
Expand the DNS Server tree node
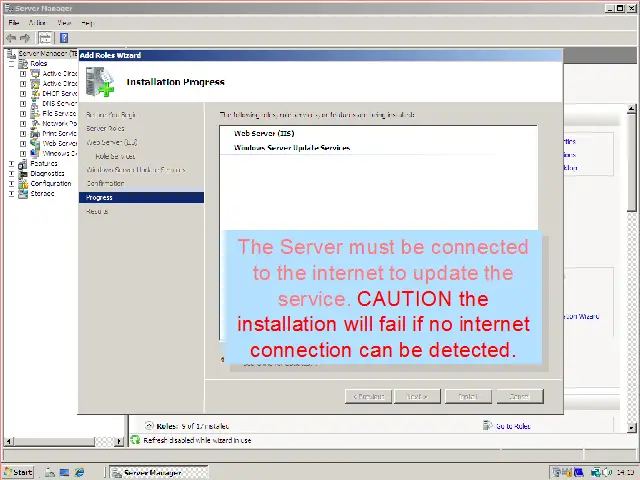[x=23, y=104]
